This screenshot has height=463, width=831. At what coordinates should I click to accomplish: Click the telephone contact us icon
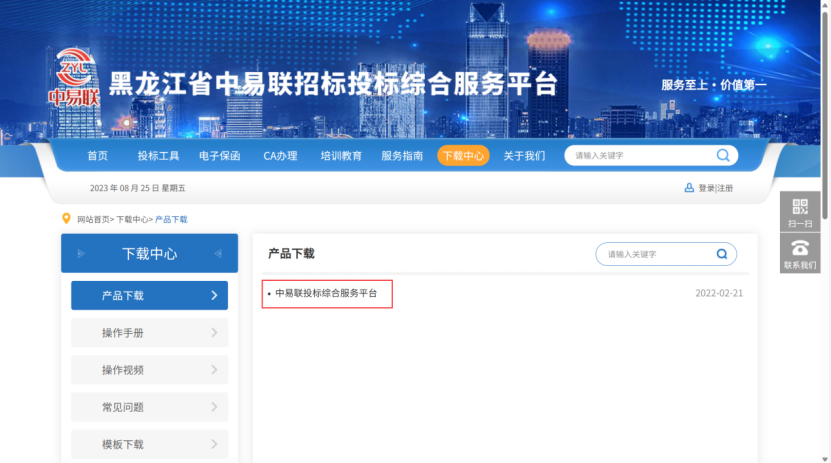pyautogui.click(x=799, y=253)
